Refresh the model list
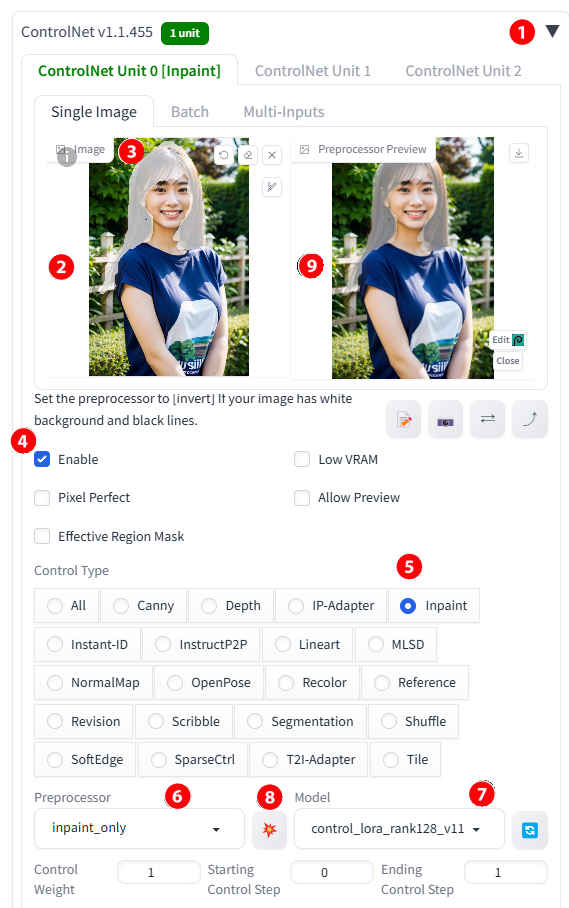Viewport: 569px width, 908px height. (x=530, y=830)
